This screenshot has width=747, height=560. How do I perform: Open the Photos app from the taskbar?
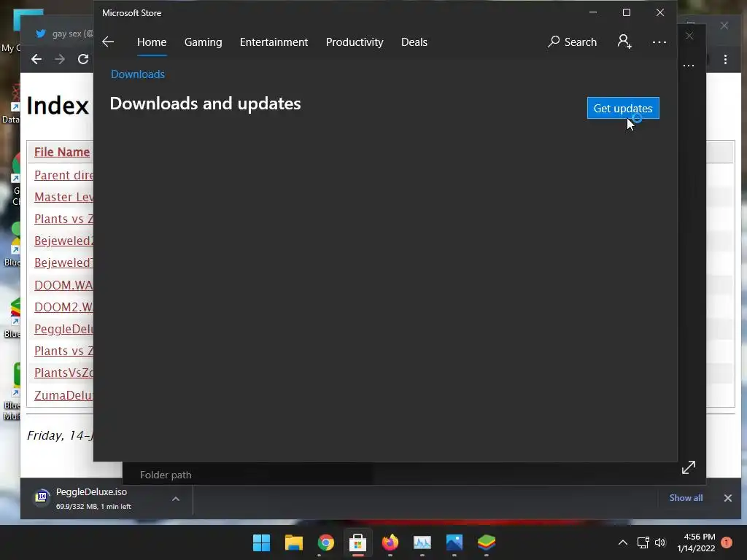(x=454, y=542)
